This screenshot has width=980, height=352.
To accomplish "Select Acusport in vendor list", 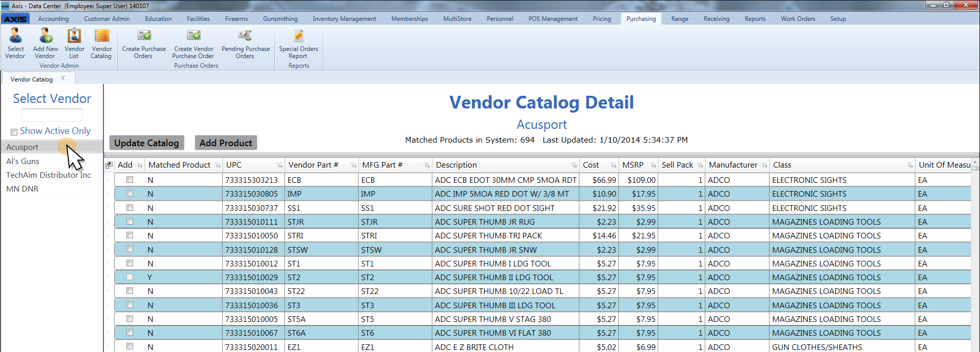I will click(x=52, y=147).
